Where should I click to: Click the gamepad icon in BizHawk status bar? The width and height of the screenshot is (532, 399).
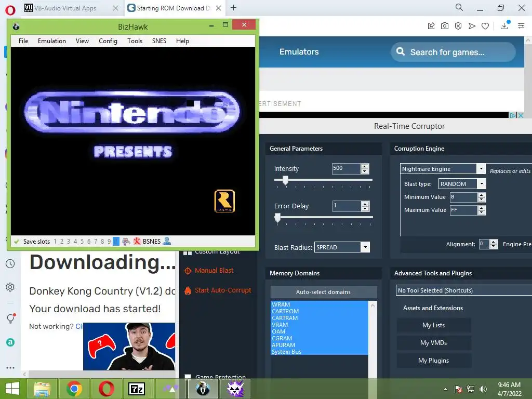click(x=126, y=242)
